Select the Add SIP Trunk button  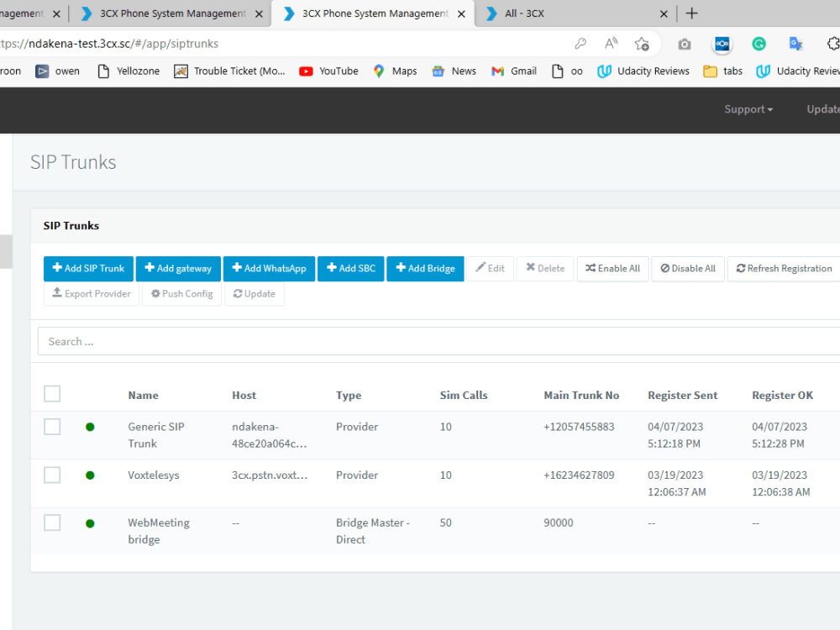click(87, 268)
